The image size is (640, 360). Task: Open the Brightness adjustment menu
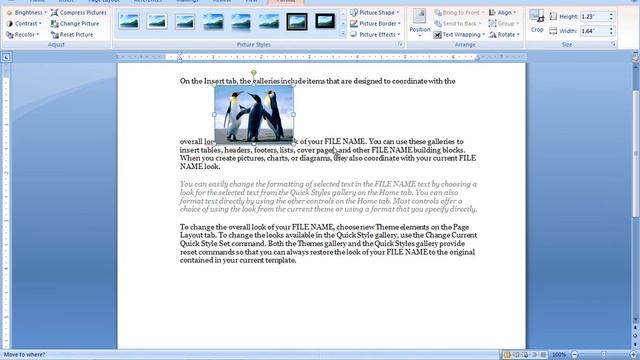tap(26, 13)
